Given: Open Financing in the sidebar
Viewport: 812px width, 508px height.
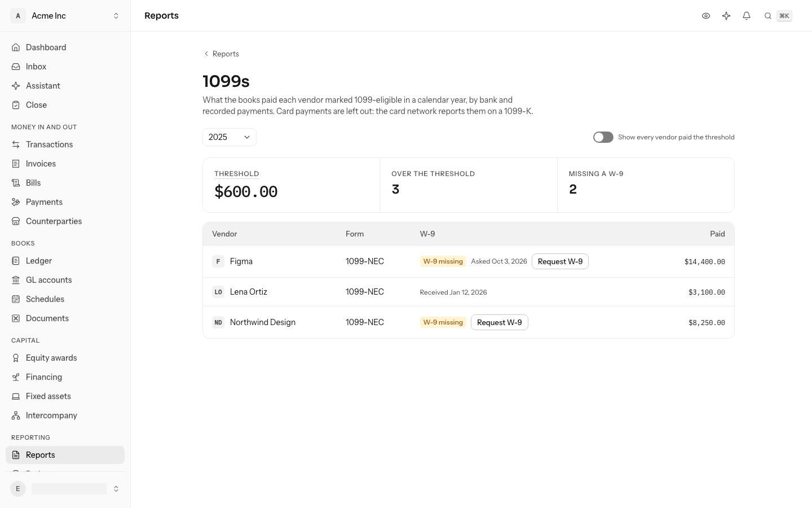Looking at the screenshot, I should (x=65, y=377).
